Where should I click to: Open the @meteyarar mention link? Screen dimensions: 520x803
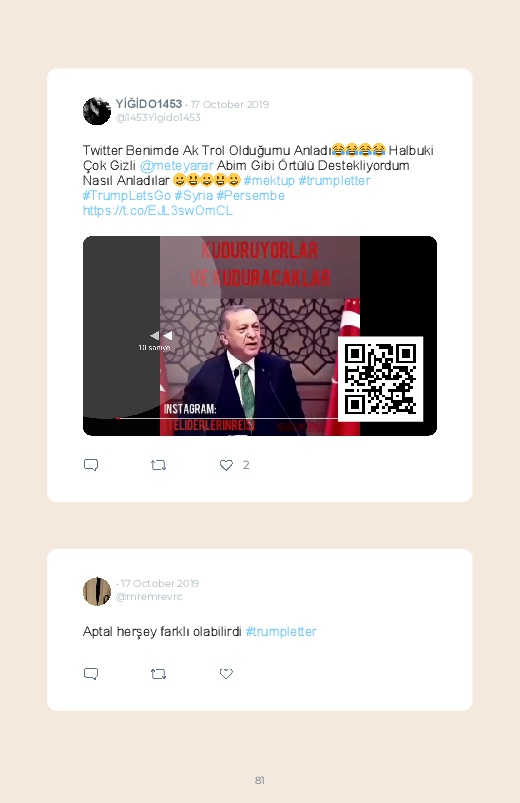pos(177,166)
